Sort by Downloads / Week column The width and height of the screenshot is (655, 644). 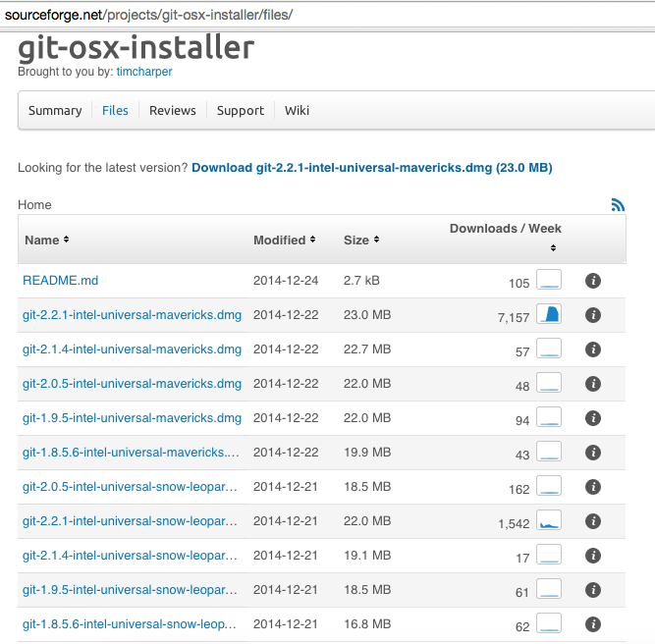(506, 229)
